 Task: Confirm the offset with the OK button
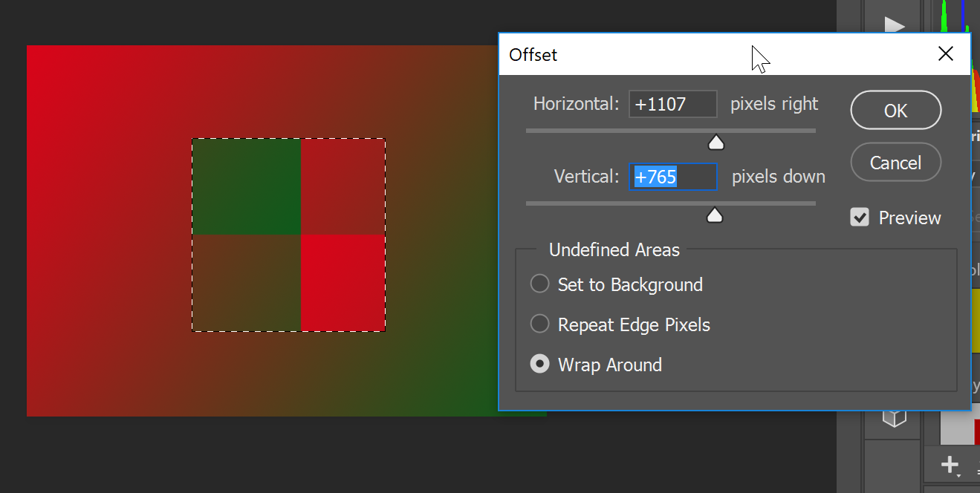pos(895,111)
